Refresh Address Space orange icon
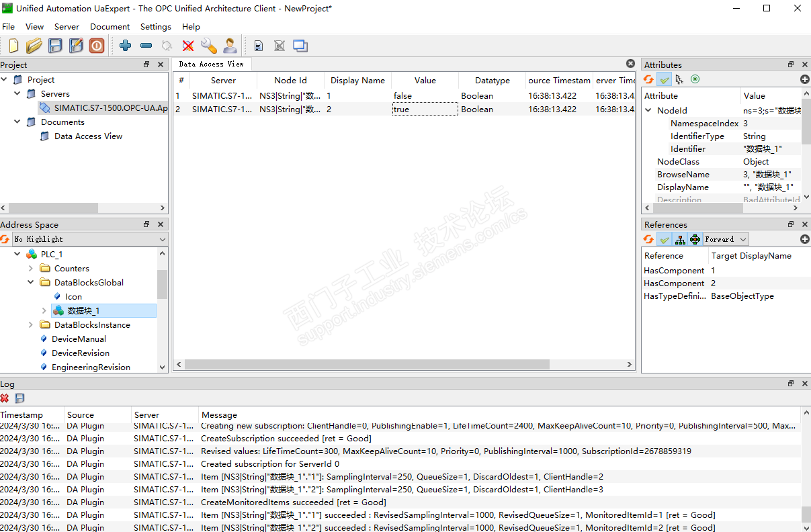811x532 pixels. pos(5,239)
